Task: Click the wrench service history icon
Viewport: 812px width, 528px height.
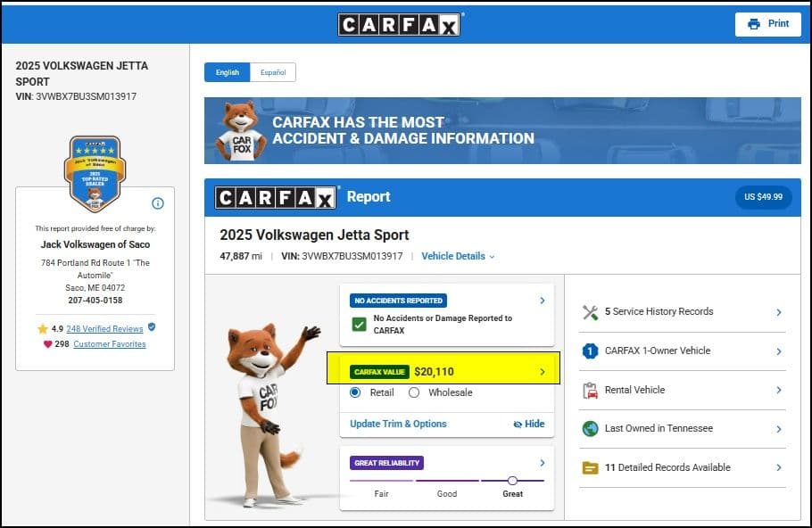Action: (x=591, y=312)
